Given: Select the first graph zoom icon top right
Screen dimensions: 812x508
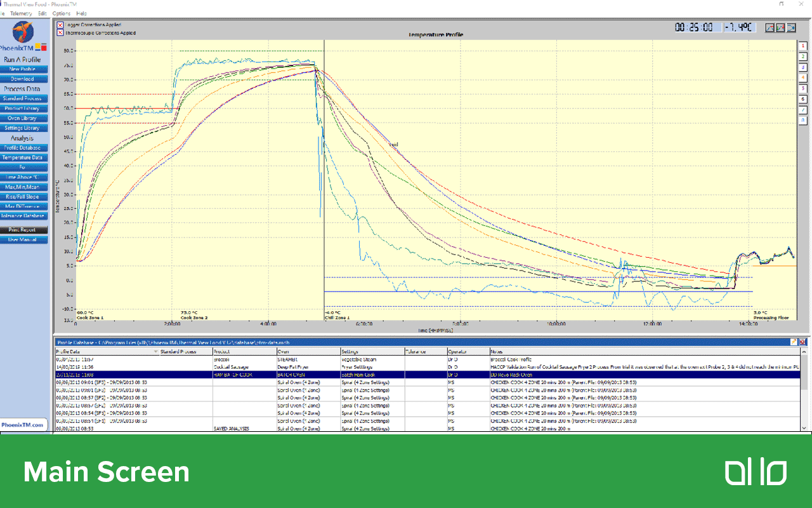Looking at the screenshot, I should (x=769, y=27).
